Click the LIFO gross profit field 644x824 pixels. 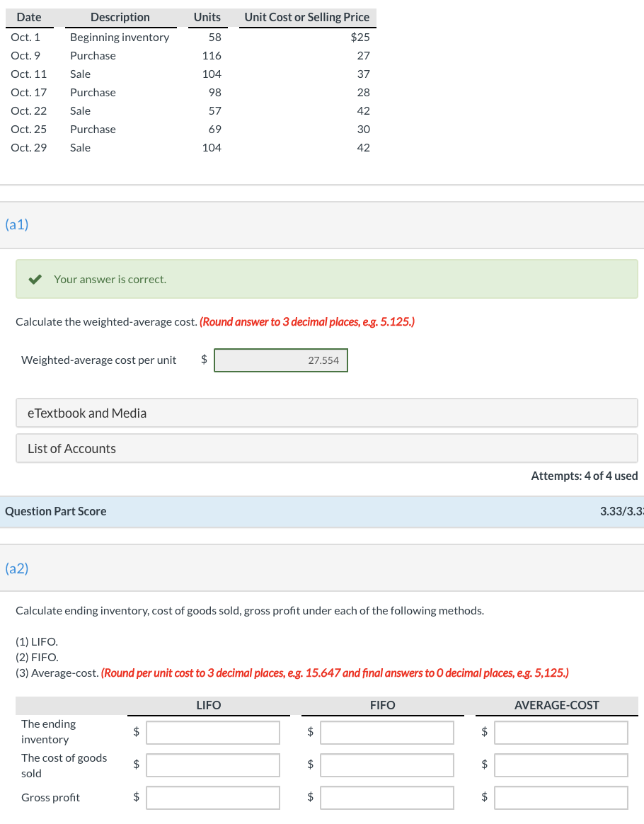coord(212,797)
